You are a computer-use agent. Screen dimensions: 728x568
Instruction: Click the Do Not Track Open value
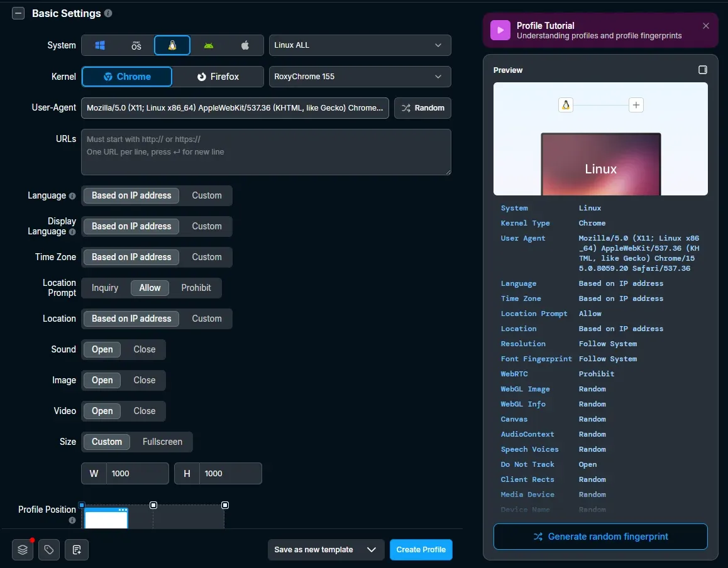pos(588,464)
